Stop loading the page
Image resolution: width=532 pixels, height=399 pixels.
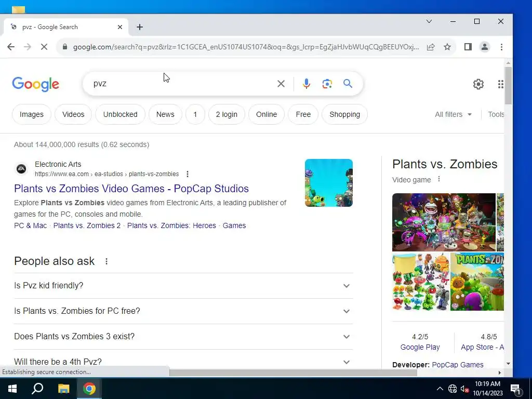(44, 47)
